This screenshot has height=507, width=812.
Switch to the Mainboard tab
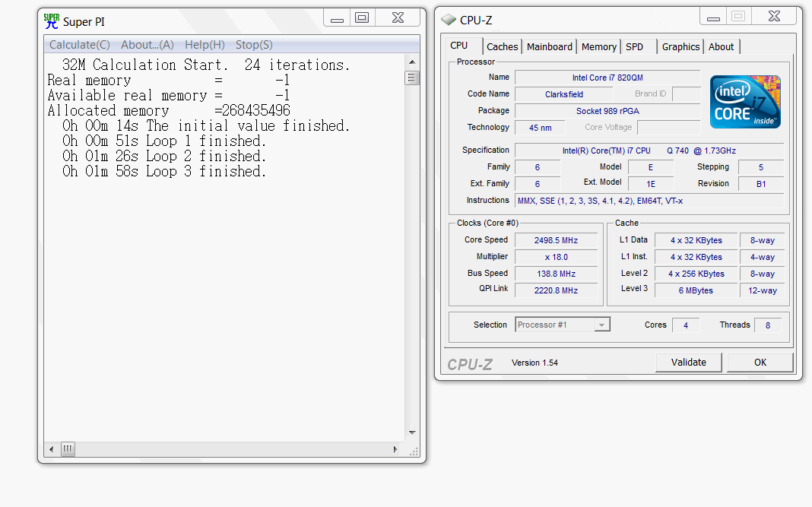(550, 46)
